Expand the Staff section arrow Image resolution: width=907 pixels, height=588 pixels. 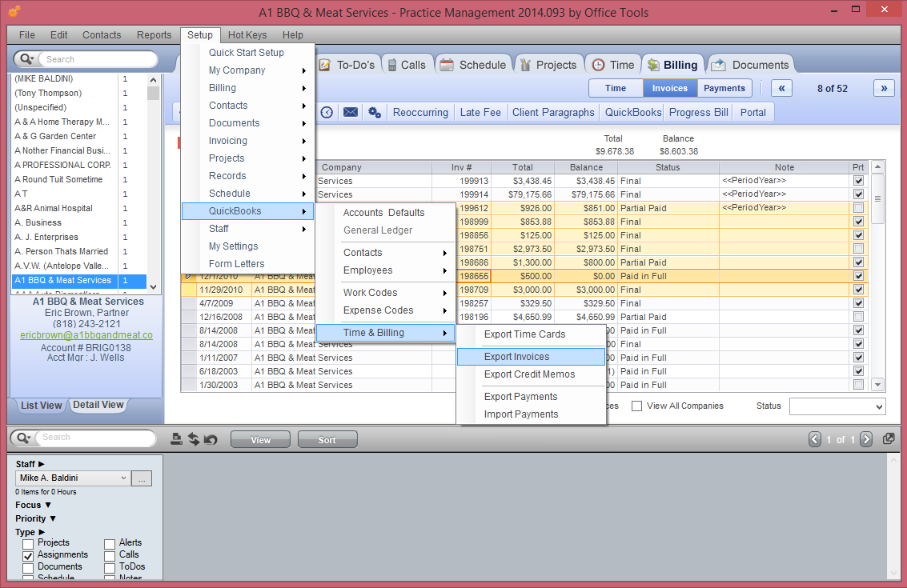41,464
